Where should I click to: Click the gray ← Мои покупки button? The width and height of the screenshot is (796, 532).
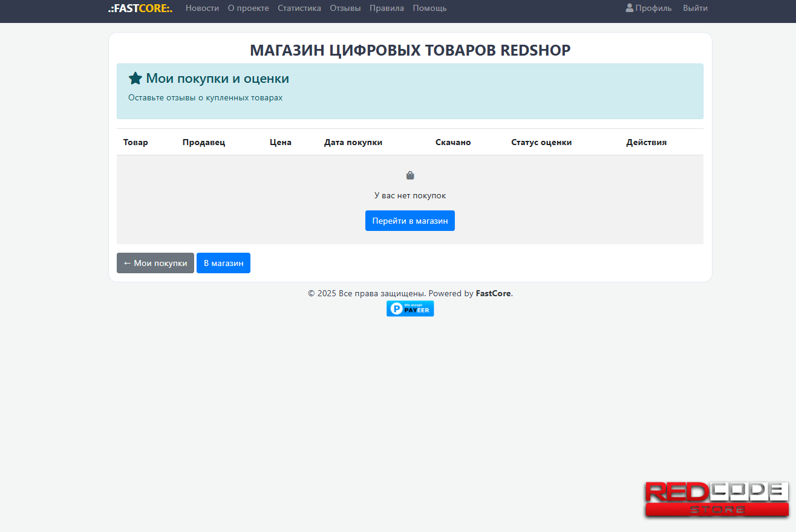155,263
